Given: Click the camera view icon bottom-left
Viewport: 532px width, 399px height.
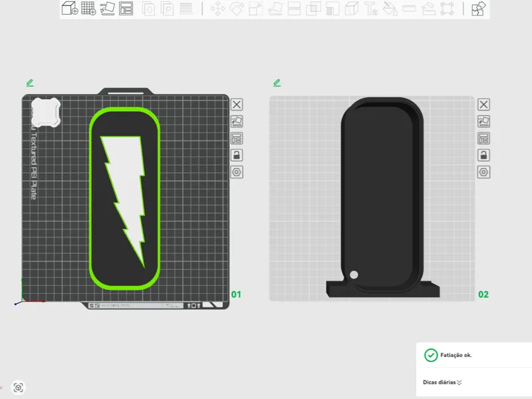Looking at the screenshot, I should [19, 387].
